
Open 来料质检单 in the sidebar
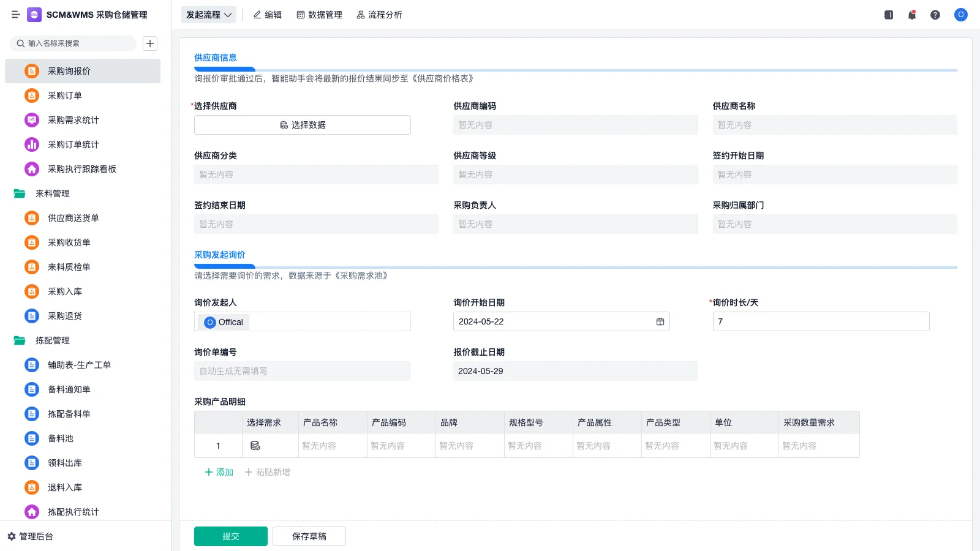pyautogui.click(x=83, y=267)
